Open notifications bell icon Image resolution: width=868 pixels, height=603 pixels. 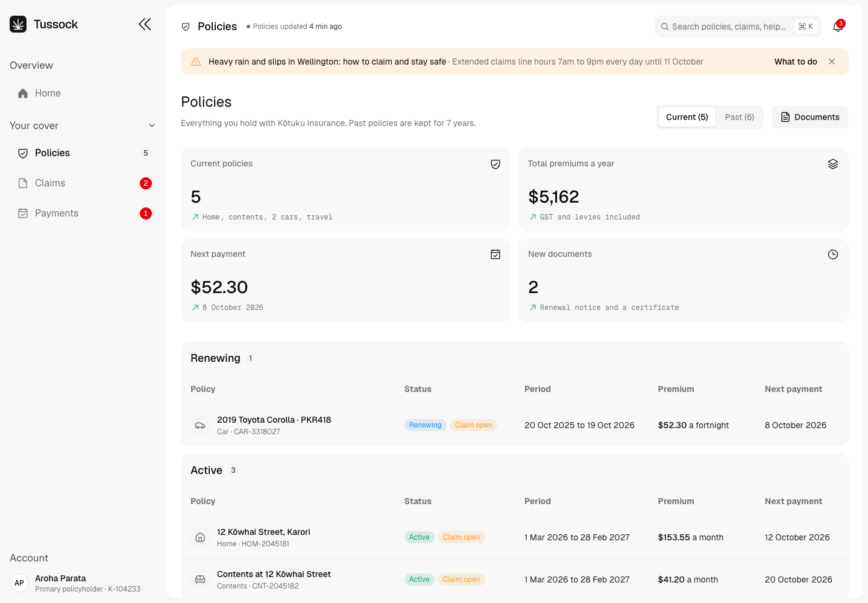pyautogui.click(x=838, y=27)
